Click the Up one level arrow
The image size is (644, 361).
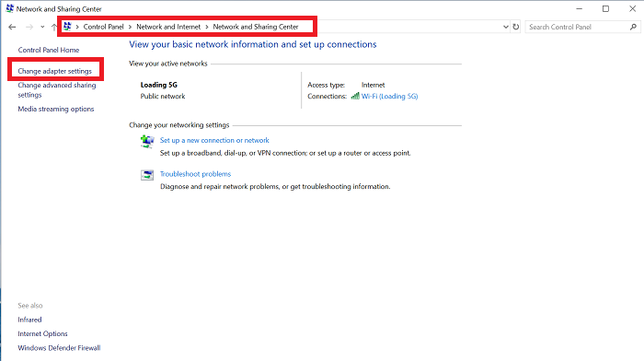click(53, 27)
